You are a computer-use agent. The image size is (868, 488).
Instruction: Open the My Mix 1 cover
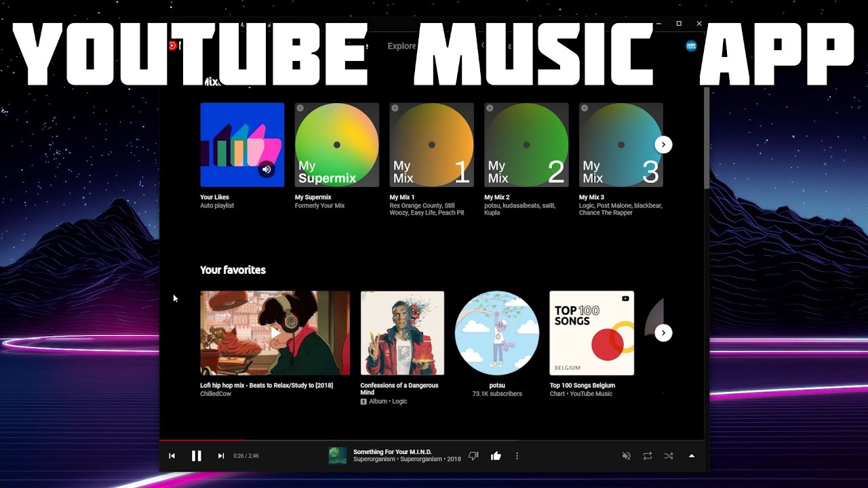click(x=431, y=145)
